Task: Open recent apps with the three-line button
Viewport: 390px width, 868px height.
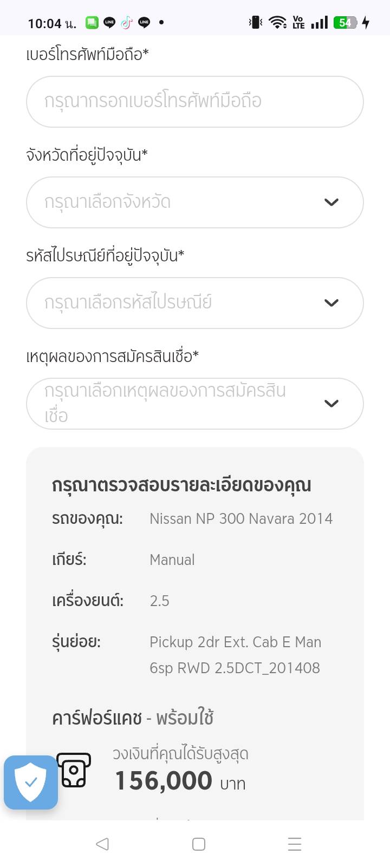Action: click(x=295, y=844)
